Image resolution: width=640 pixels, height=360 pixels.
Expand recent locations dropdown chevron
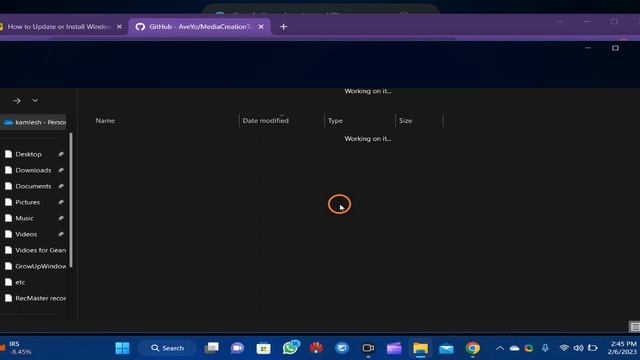pos(35,100)
